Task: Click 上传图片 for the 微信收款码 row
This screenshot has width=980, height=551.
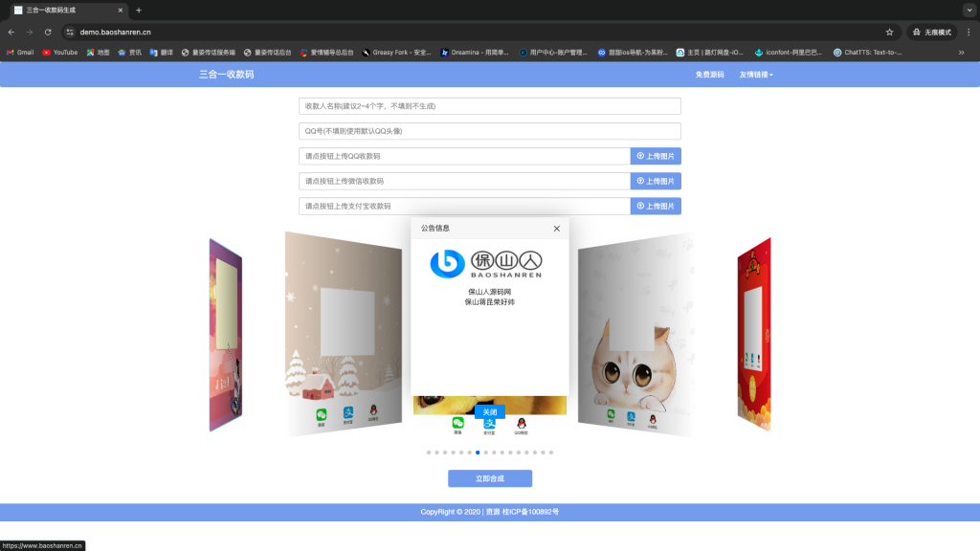Action: 656,181
